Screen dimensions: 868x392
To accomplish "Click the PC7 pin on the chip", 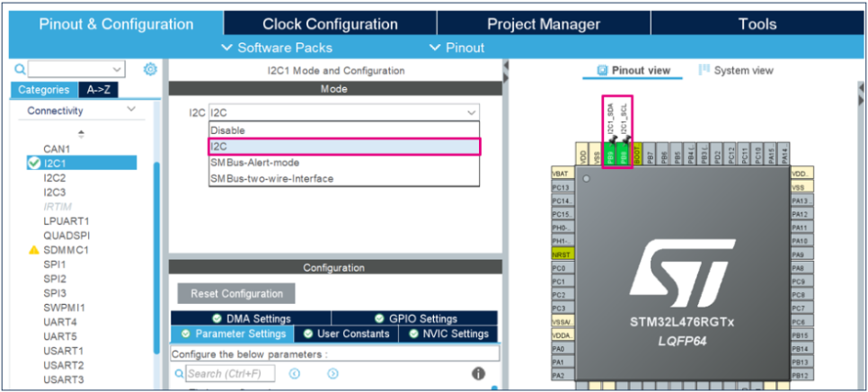I will click(x=802, y=308).
